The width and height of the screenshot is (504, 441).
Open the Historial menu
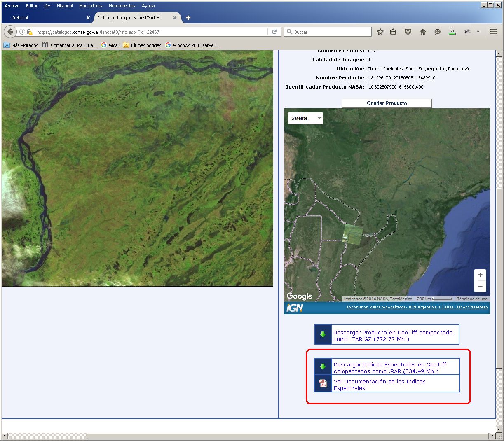point(65,6)
